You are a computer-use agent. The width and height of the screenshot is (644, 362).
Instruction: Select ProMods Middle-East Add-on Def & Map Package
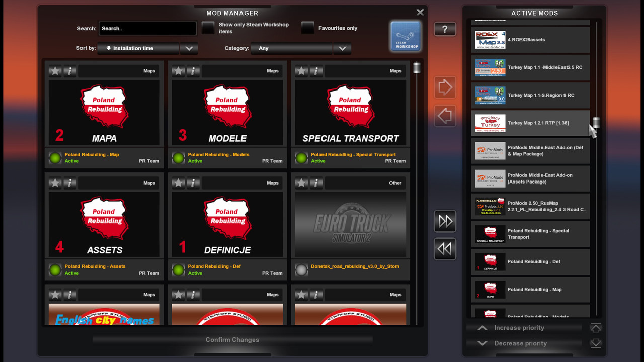[530, 151]
